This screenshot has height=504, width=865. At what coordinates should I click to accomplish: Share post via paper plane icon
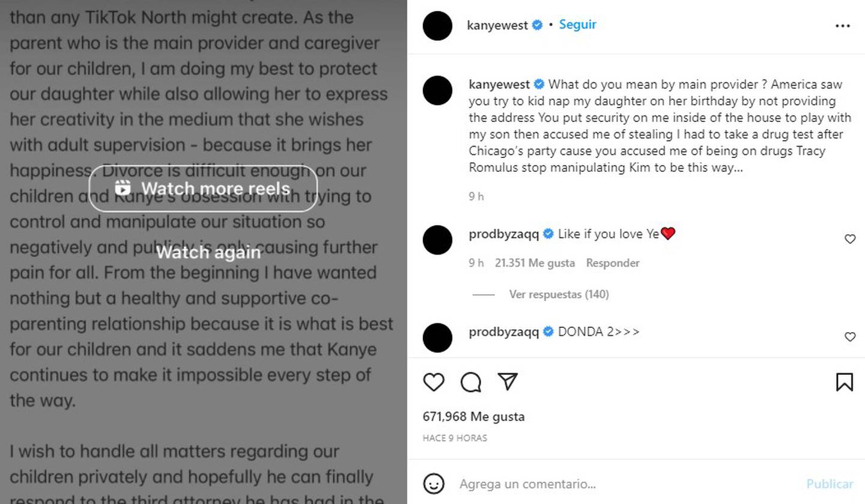[508, 381]
